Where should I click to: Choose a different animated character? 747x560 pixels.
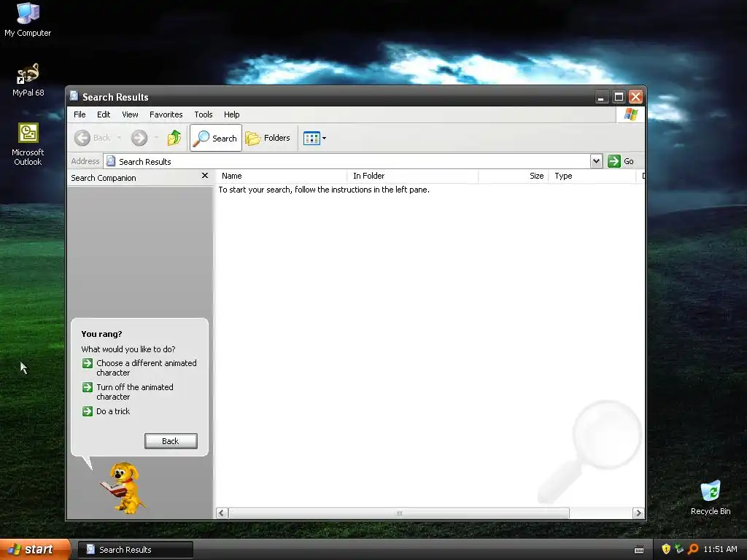pos(140,367)
